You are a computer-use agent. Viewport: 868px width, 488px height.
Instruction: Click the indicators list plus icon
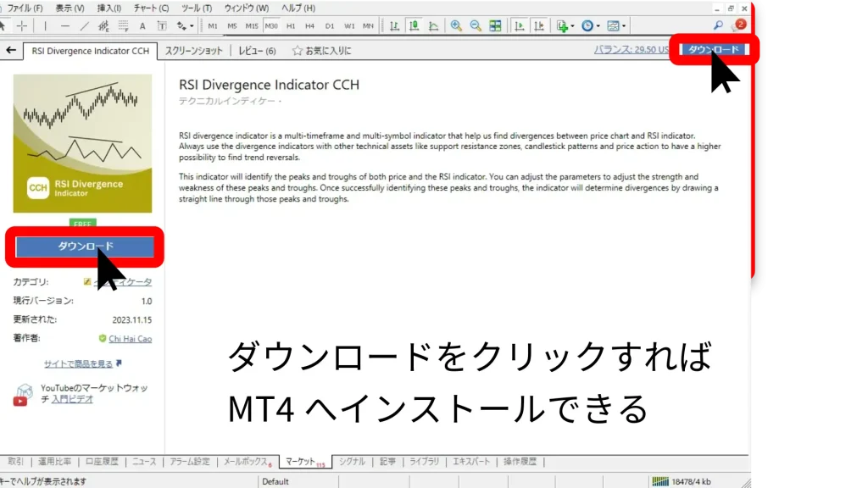point(562,25)
